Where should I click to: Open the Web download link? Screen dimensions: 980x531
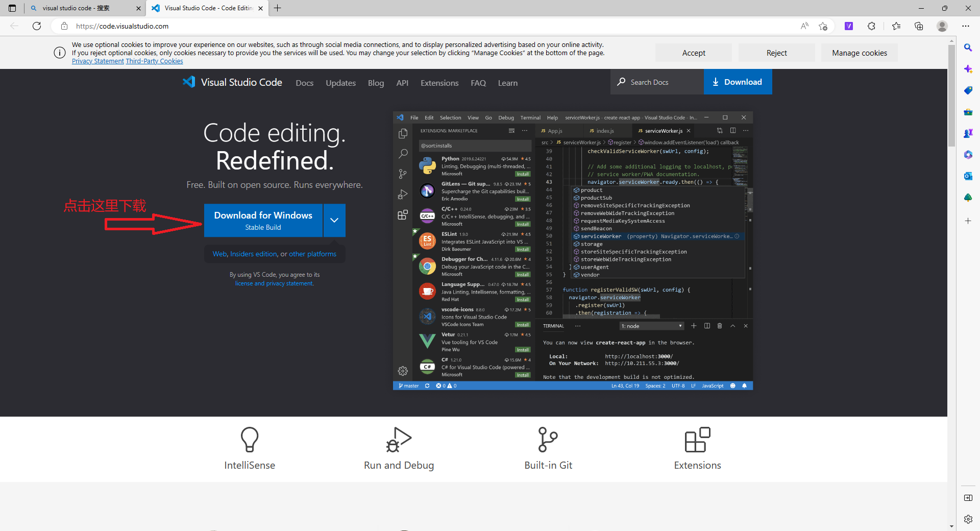(219, 254)
